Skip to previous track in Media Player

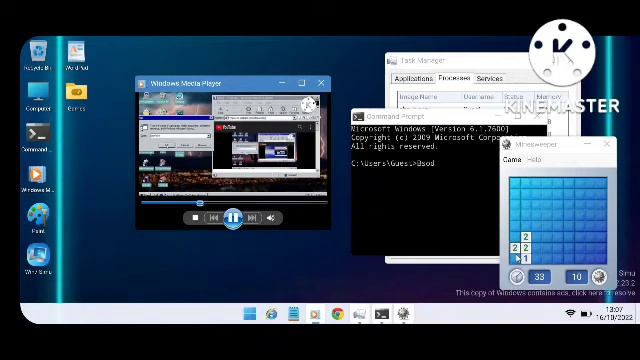213,218
